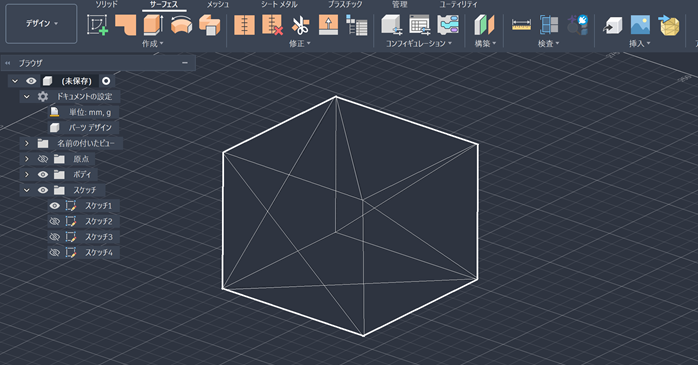Open the コンフィギュレーション dropdown menu

click(418, 44)
